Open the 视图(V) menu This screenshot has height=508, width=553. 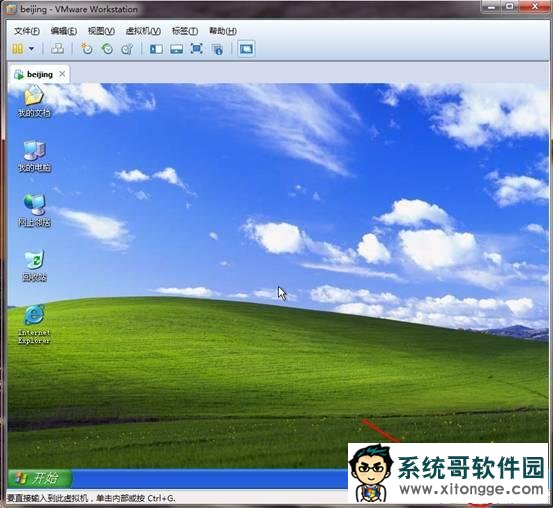point(101,31)
